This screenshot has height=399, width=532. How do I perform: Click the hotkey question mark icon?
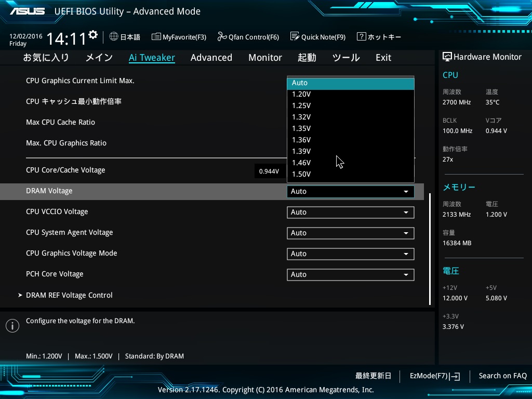[x=361, y=36]
